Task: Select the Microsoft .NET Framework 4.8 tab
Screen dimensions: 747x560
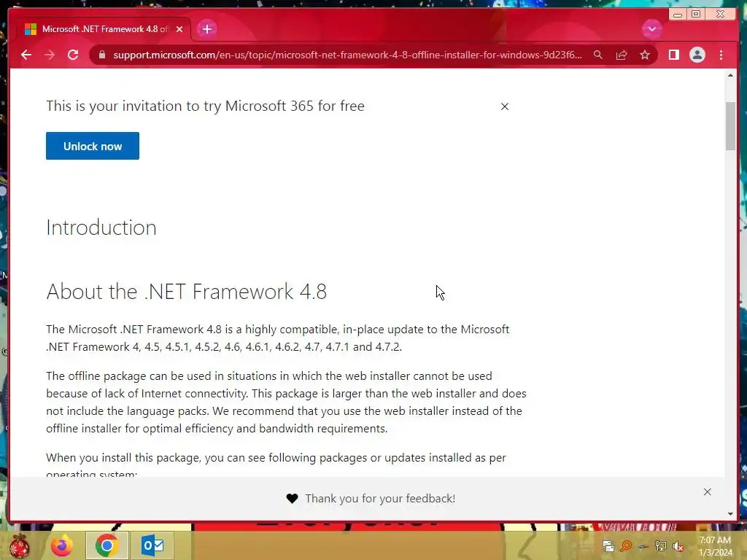Action: [x=104, y=29]
